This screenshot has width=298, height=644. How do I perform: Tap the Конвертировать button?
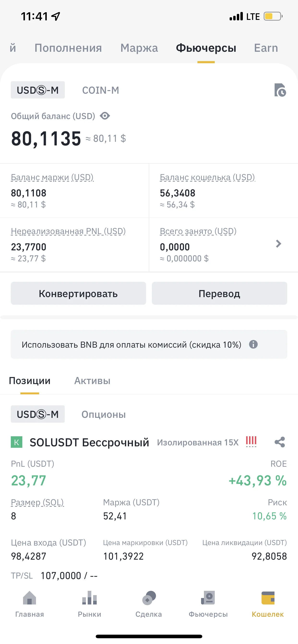78,293
